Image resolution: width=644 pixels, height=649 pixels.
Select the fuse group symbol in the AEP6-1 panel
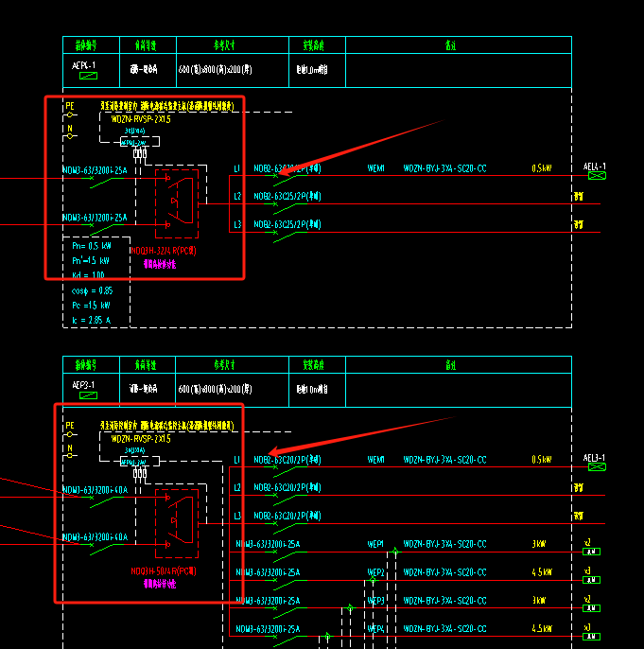[x=140, y=153]
